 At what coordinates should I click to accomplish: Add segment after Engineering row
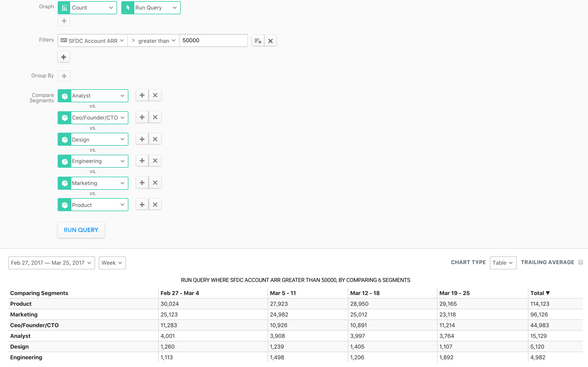coord(142,161)
